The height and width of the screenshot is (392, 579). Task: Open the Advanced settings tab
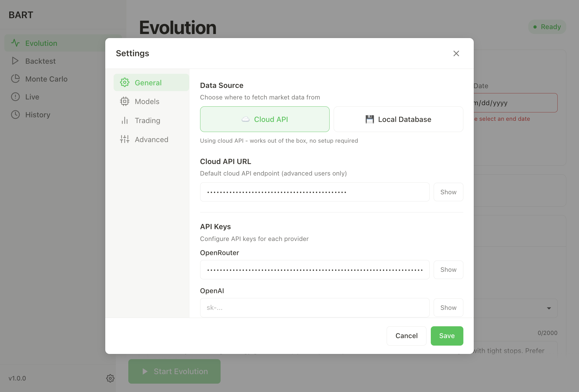151,140
